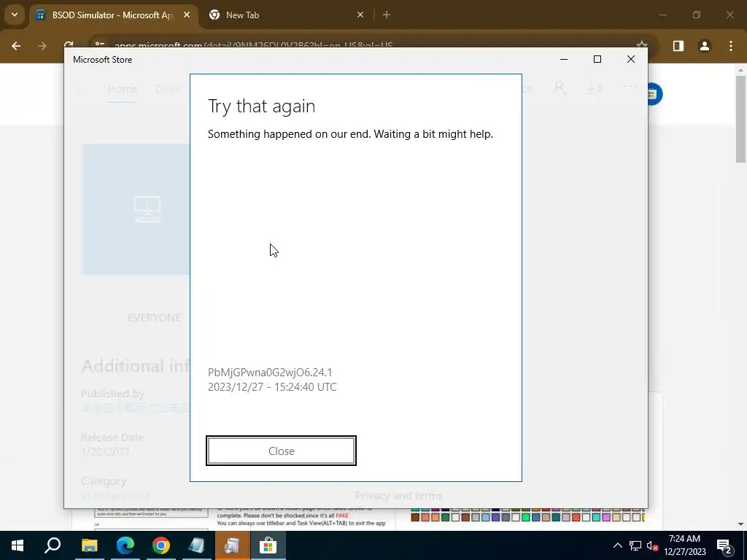Go forward in Chrome browser
Image resolution: width=747 pixels, height=560 pixels.
42,46
